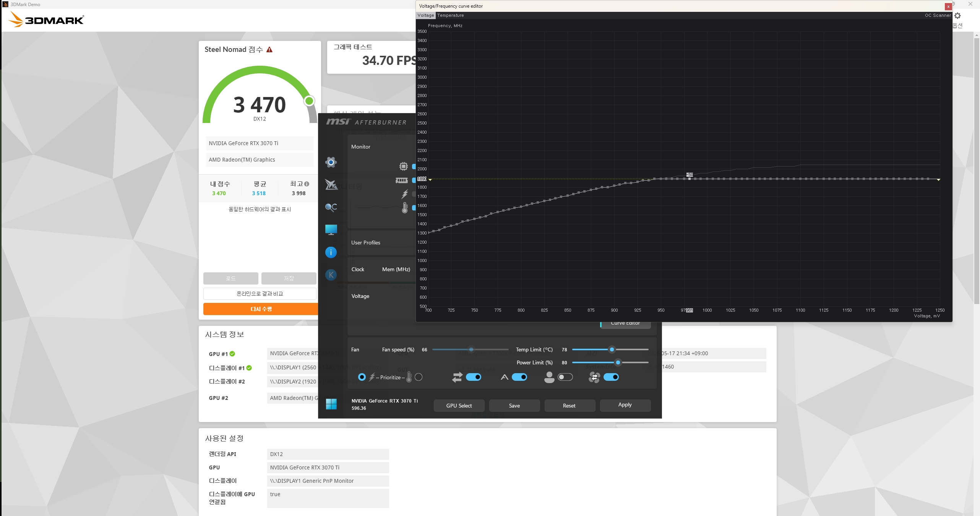Click the 온라인으로 결과 비교 button

(x=260, y=294)
